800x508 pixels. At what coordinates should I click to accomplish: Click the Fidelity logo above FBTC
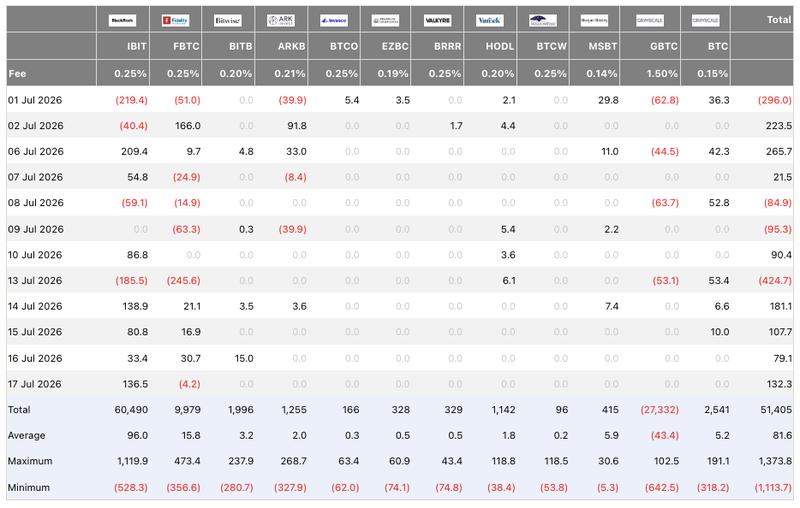pyautogui.click(x=176, y=20)
